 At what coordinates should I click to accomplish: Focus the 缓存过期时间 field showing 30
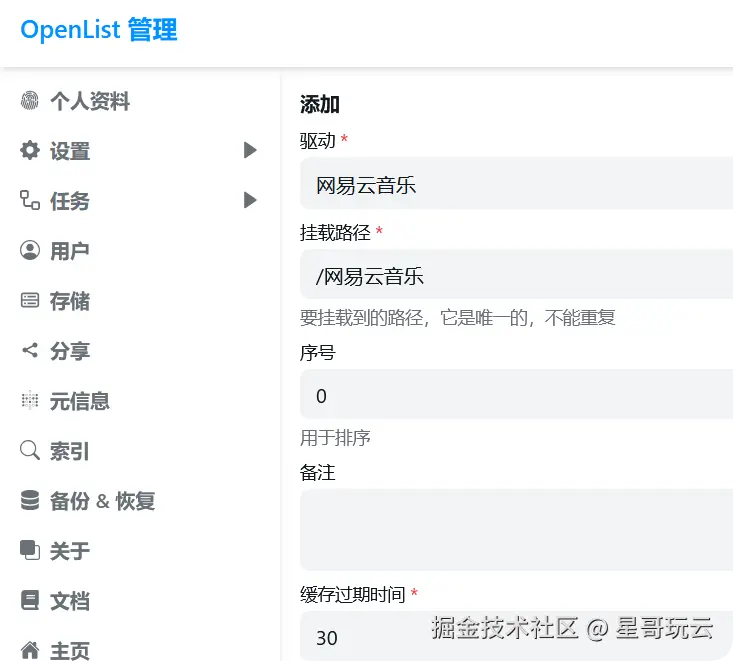[516, 636]
